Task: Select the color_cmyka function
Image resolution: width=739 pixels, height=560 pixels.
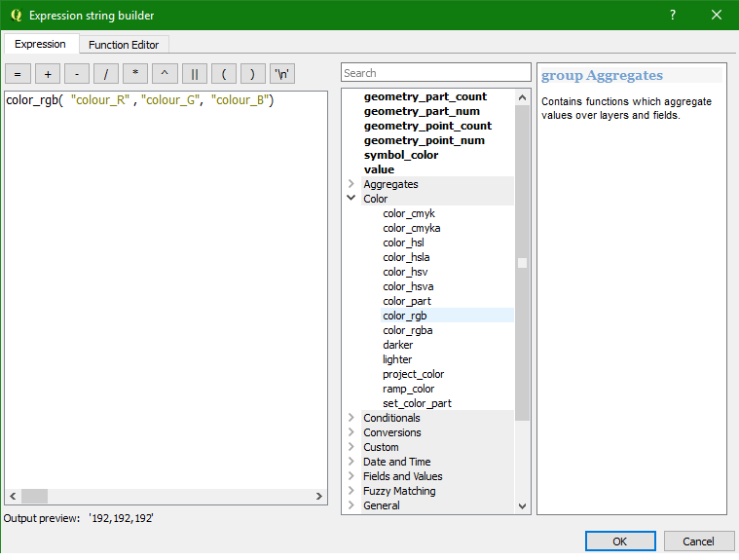Action: (x=412, y=228)
